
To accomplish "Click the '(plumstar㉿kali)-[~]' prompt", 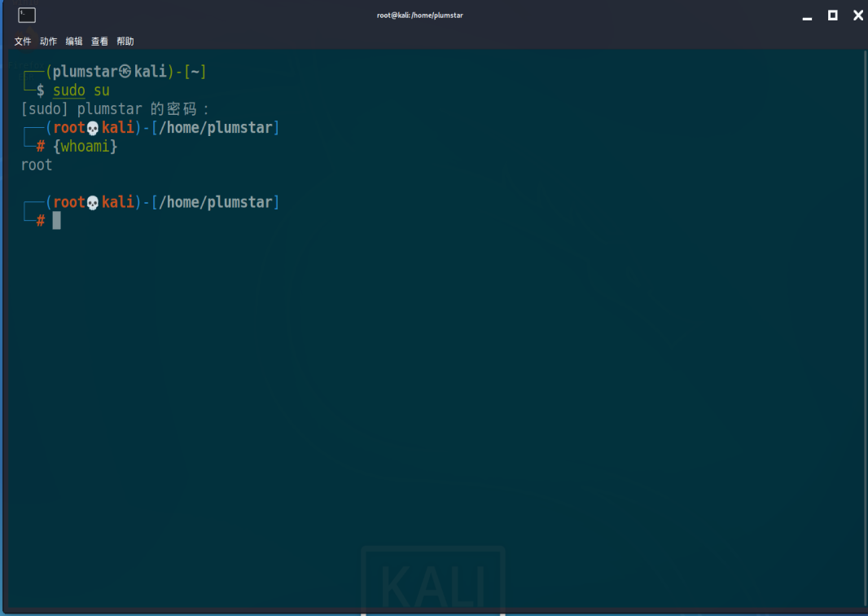I will (x=126, y=72).
